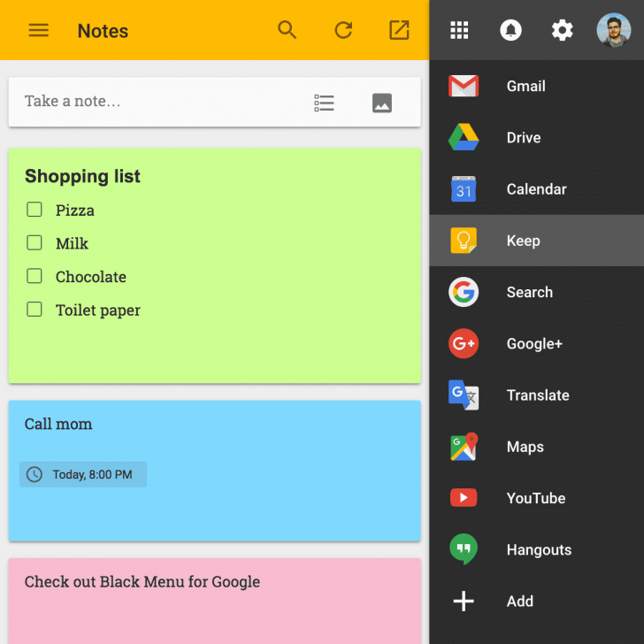Select the Keep menu label
The height and width of the screenshot is (644, 644).
(524, 241)
